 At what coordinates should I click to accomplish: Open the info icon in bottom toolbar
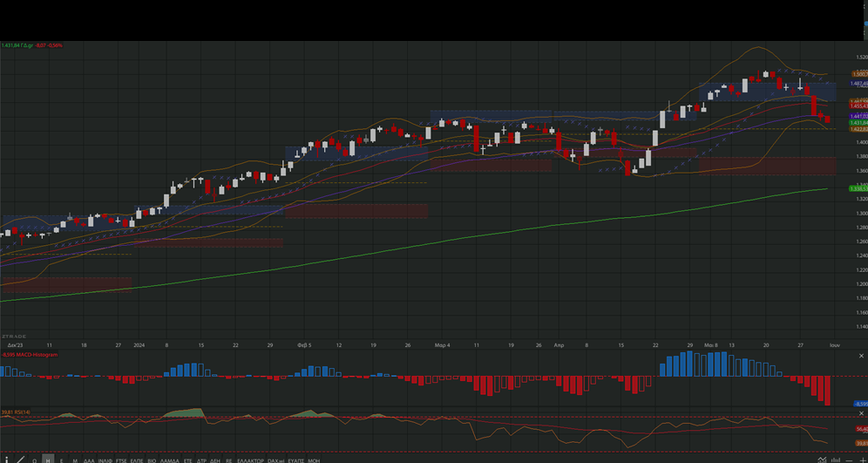[x=7, y=460]
